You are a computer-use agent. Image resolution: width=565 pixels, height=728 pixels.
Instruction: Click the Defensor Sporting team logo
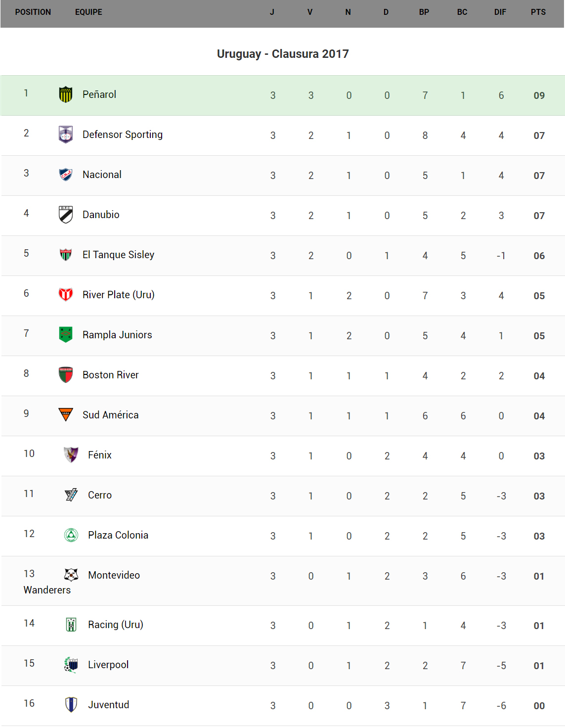pos(66,135)
